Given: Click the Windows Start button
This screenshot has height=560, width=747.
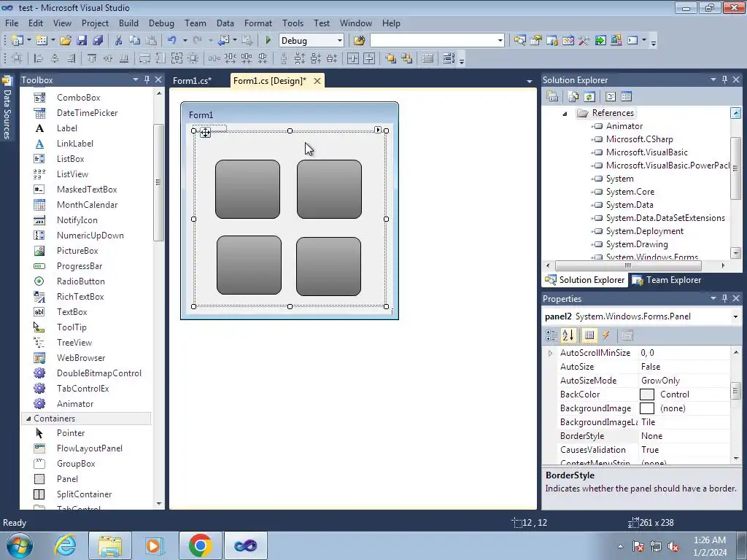Looking at the screenshot, I should tap(19, 545).
